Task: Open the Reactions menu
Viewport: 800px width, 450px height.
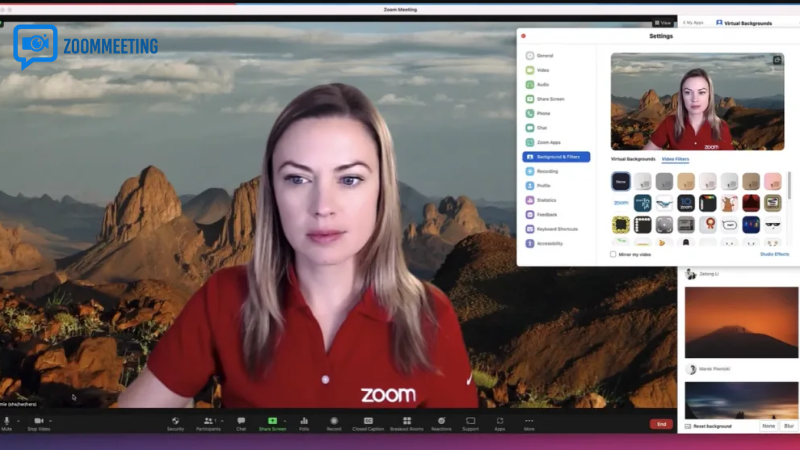Action: (441, 423)
